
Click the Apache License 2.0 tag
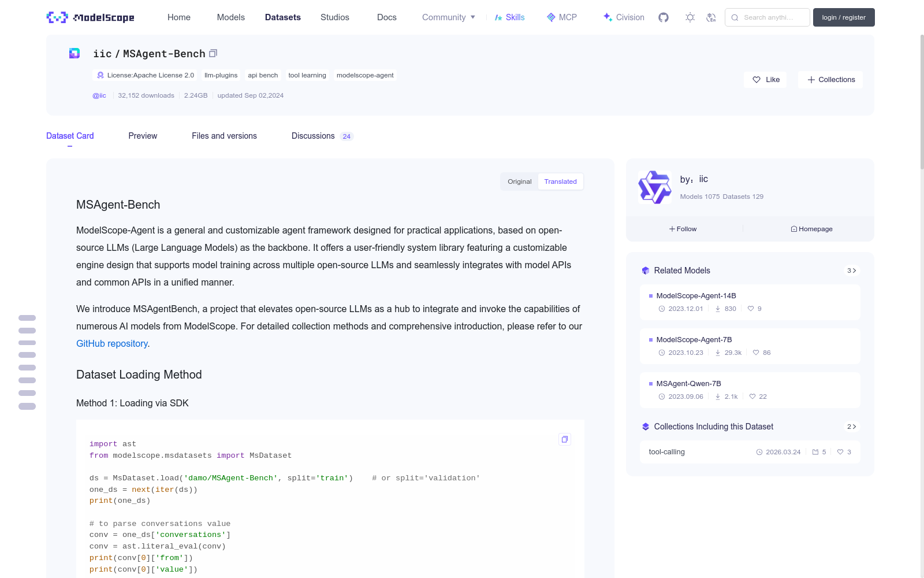[145, 75]
